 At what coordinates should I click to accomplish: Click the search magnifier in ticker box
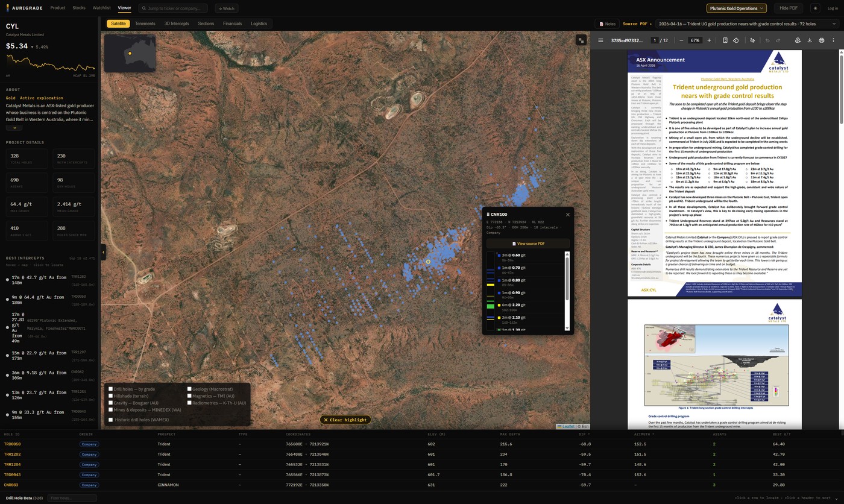coord(144,8)
